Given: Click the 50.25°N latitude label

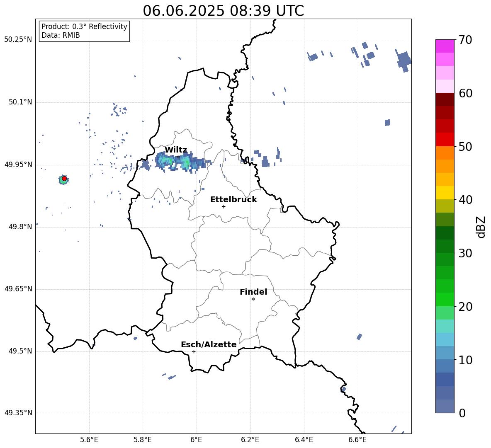Looking at the screenshot, I should point(18,40).
